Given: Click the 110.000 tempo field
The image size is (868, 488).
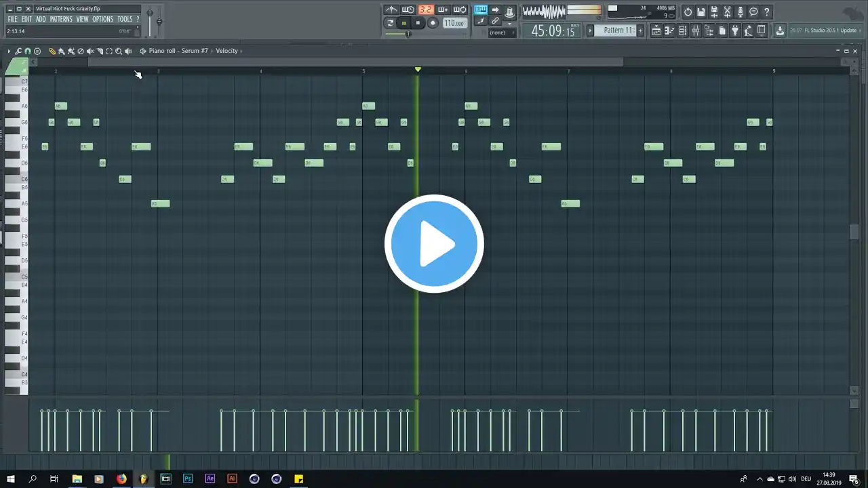Looking at the screenshot, I should click(x=454, y=23).
